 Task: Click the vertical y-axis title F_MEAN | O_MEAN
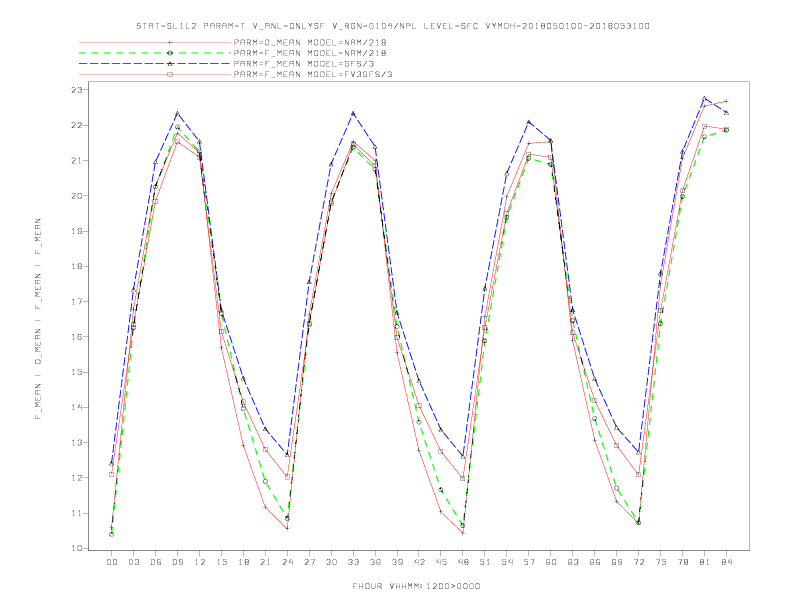[38, 319]
